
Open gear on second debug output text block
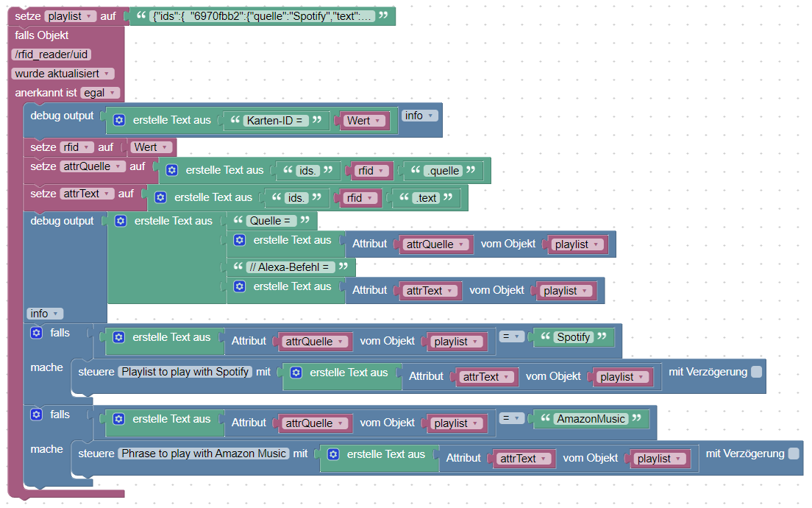point(121,221)
